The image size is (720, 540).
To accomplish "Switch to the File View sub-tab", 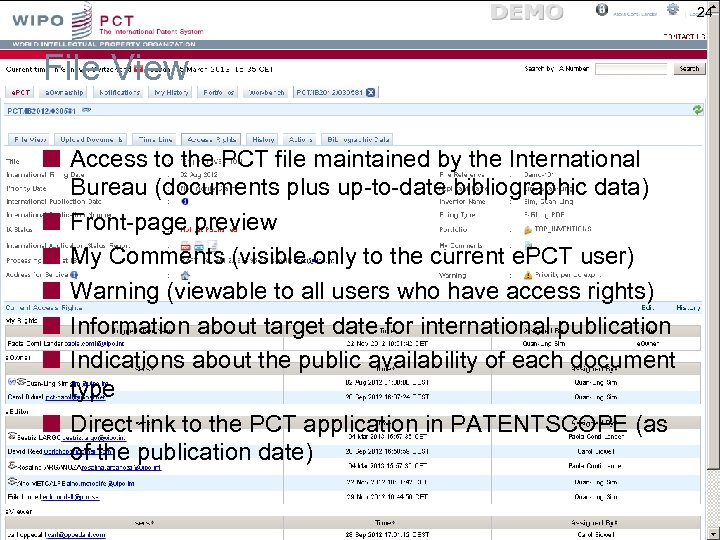I will coord(29,139).
